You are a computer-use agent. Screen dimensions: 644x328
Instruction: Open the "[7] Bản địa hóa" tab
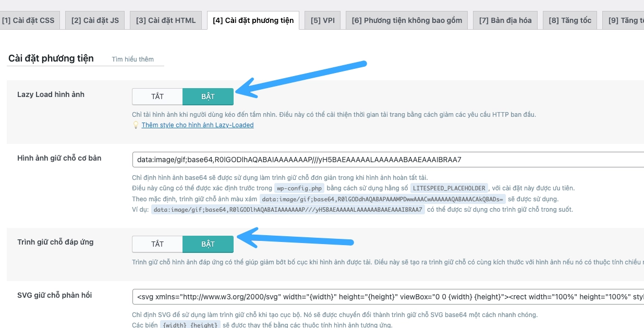coord(505,20)
